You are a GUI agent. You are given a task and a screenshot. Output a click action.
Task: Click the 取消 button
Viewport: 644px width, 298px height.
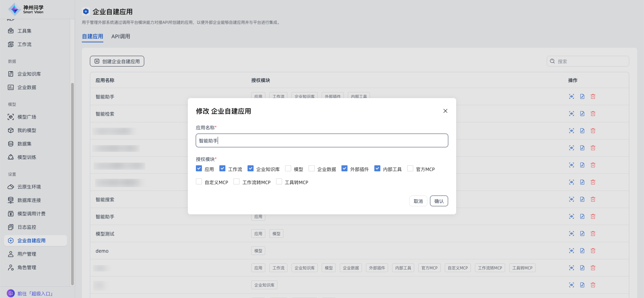418,201
